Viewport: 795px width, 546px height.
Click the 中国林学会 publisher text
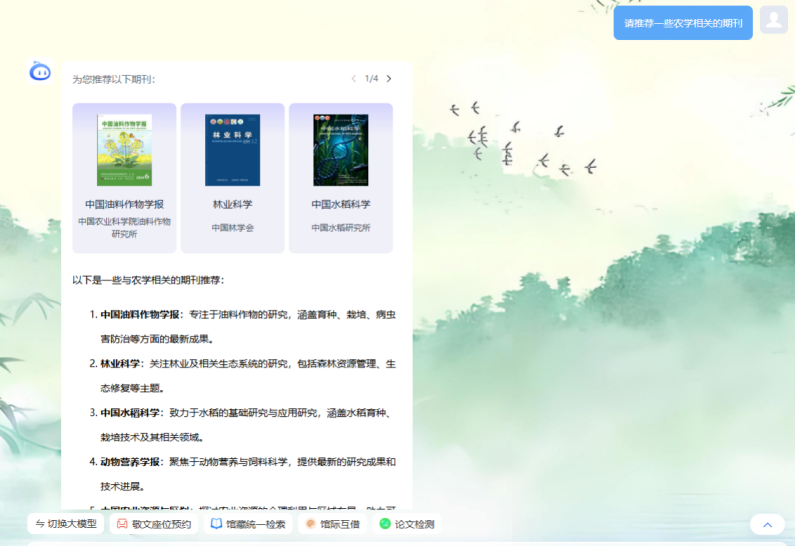pos(232,228)
